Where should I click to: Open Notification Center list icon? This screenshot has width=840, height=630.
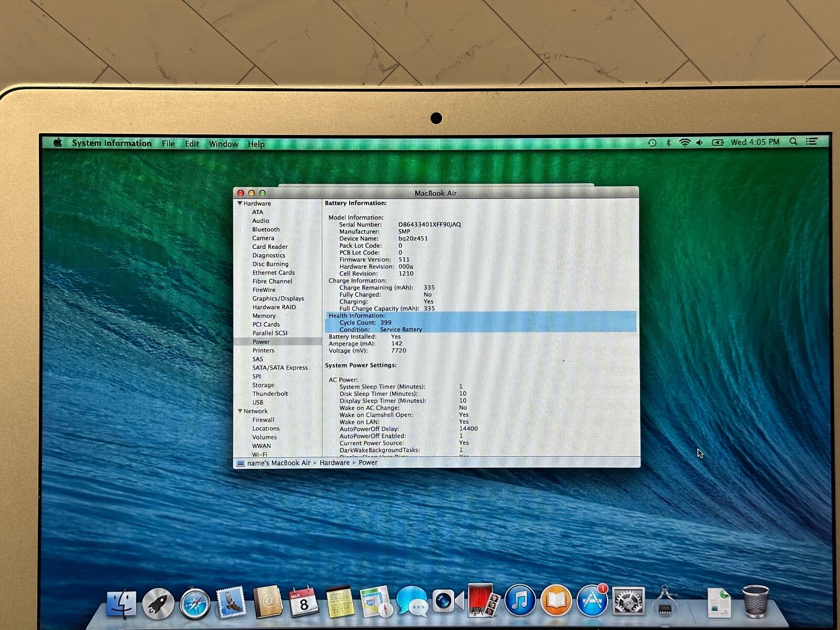click(x=811, y=142)
